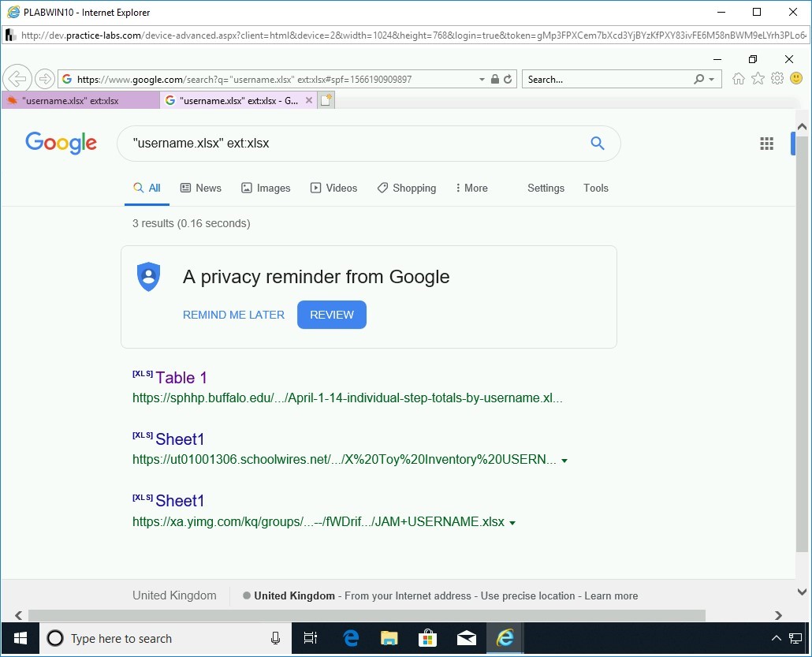Switch to the Images search tab
This screenshot has width=812, height=657.
pos(266,188)
